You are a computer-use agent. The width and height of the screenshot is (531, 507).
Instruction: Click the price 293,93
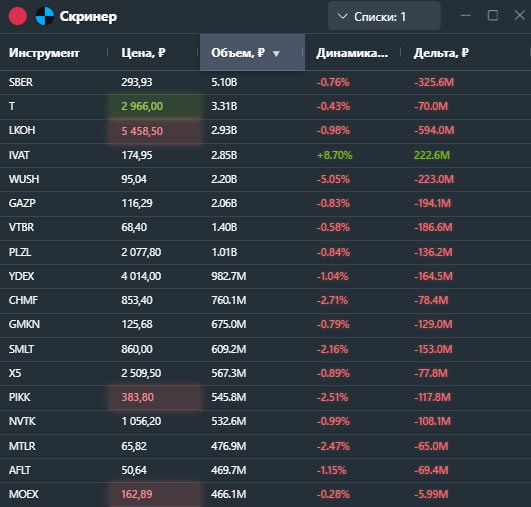(x=137, y=82)
